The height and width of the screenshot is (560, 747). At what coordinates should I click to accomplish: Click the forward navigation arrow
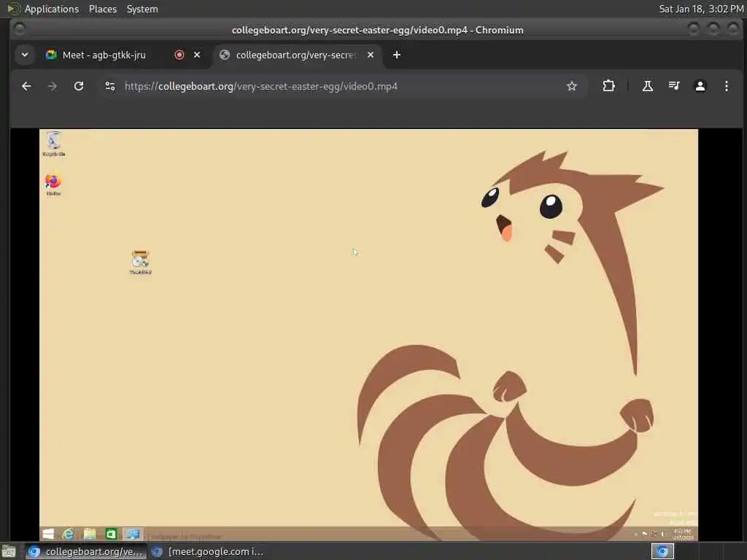53,86
